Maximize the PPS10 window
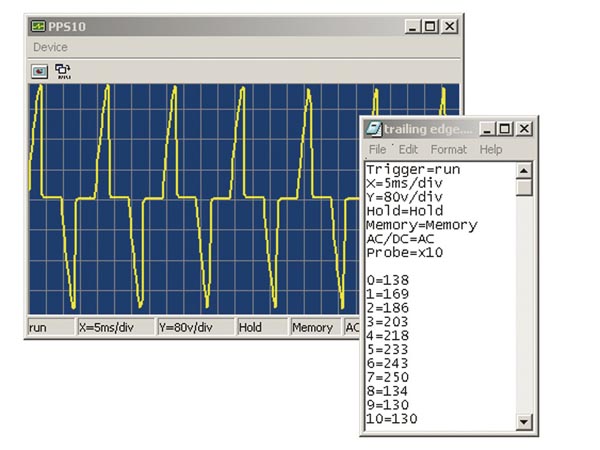600x450 pixels. click(430, 27)
